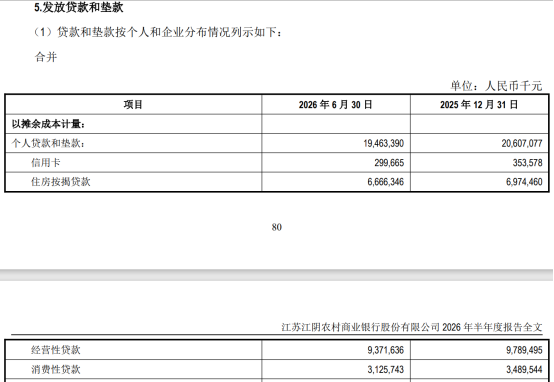554x382 pixels.
Task: Select the 信用卡 row label
Action: coord(46,163)
